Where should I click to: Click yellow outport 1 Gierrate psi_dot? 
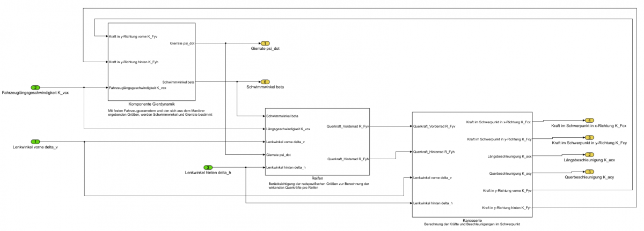point(265,43)
